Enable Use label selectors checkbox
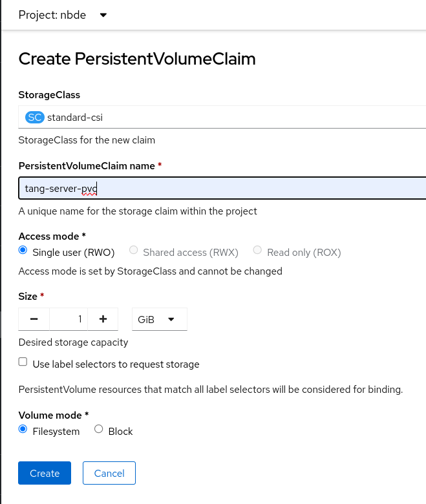The height and width of the screenshot is (504, 426). [23, 362]
